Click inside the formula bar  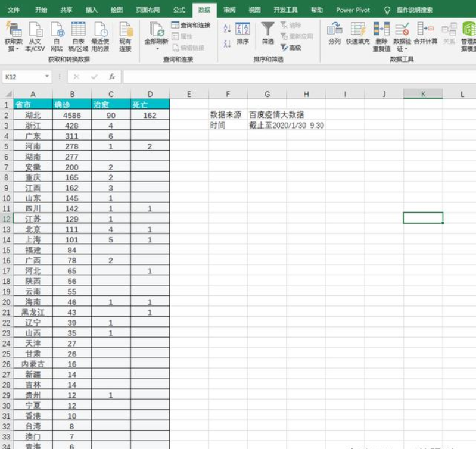[299, 77]
